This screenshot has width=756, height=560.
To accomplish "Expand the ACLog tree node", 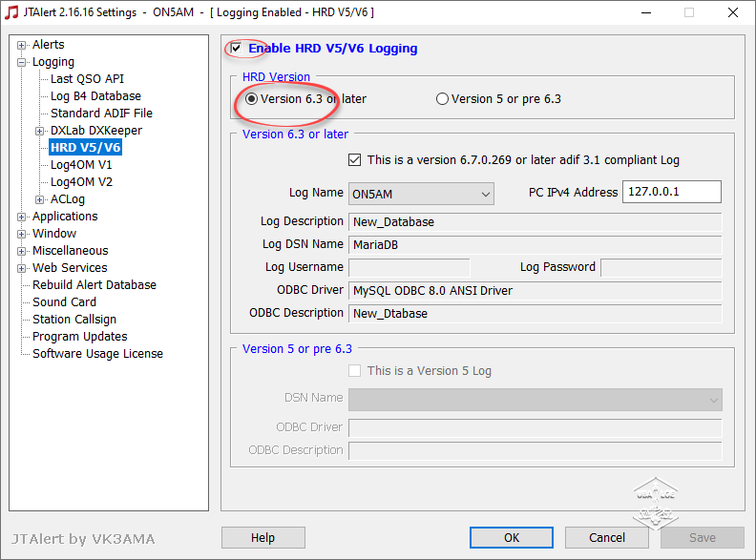I will (x=39, y=199).
